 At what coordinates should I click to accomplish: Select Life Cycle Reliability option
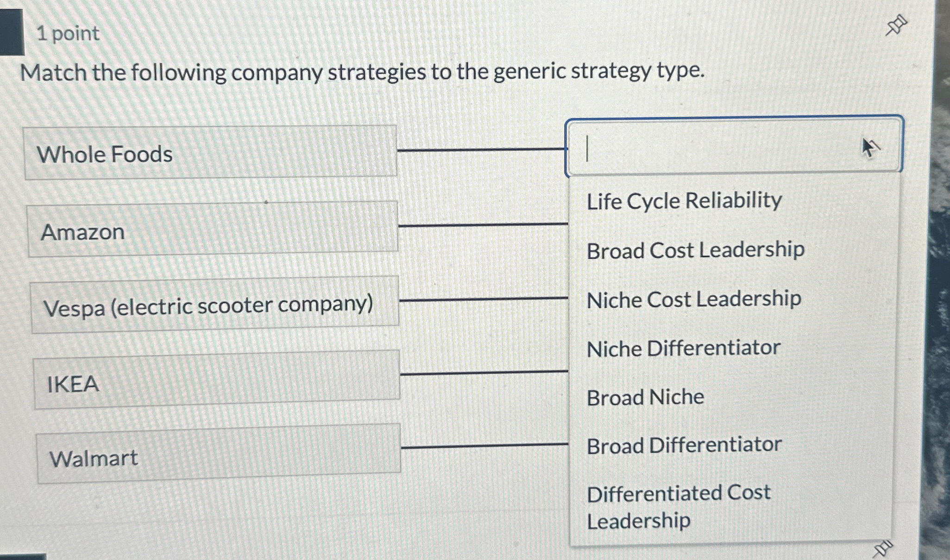pos(684,201)
